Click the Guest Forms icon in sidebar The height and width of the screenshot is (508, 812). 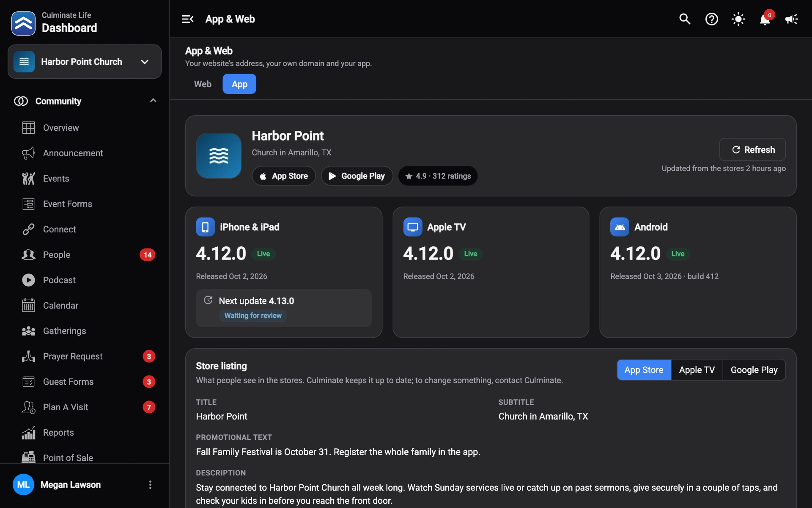coord(28,382)
